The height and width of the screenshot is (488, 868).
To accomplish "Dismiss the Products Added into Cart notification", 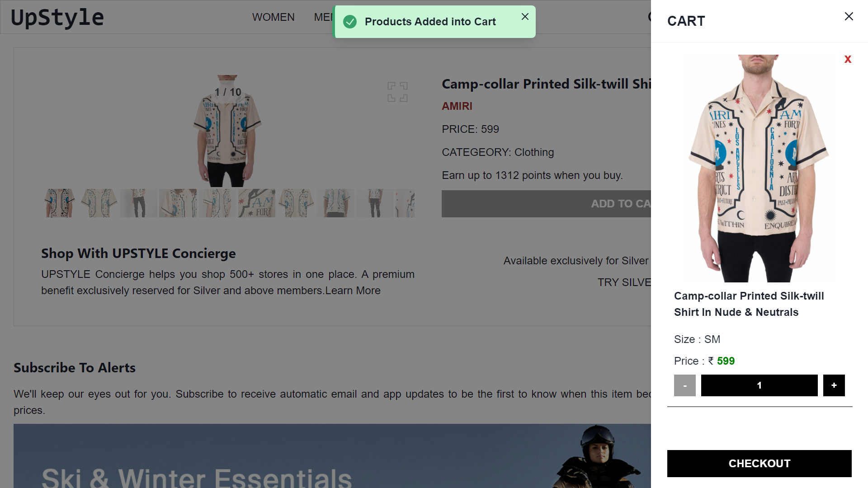I will pos(525,16).
